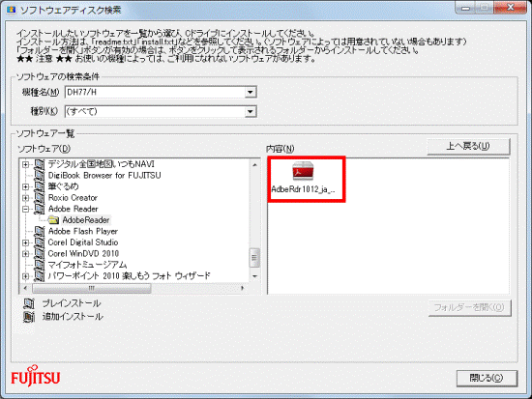
Task: Expand the デジタル全国地図 いつもNAVI node
Action: (x=25, y=164)
